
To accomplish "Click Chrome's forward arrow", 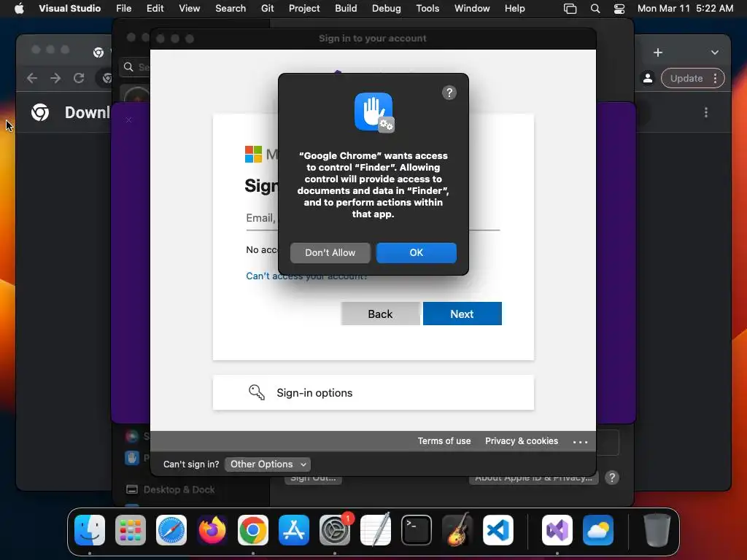I will click(55, 78).
